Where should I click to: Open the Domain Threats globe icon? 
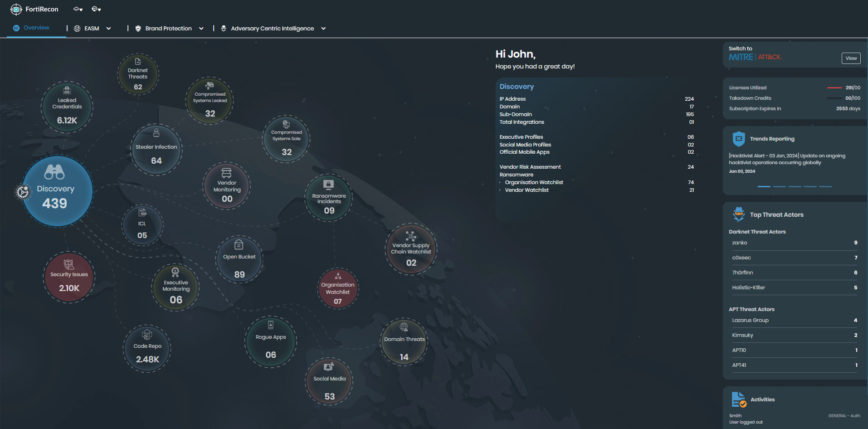point(404,327)
